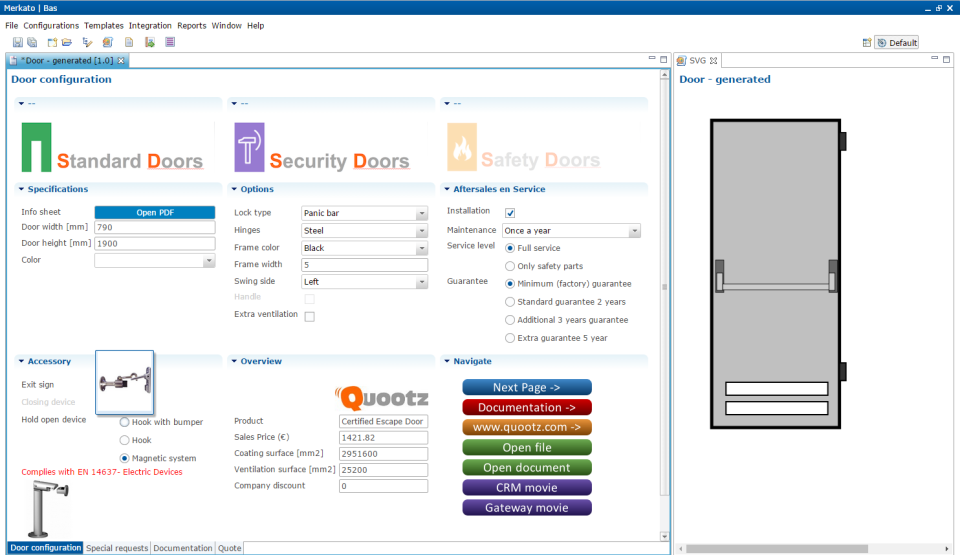Maximize the Door configuration editor pane
Viewport: 960px width, 555px height.
664,59
